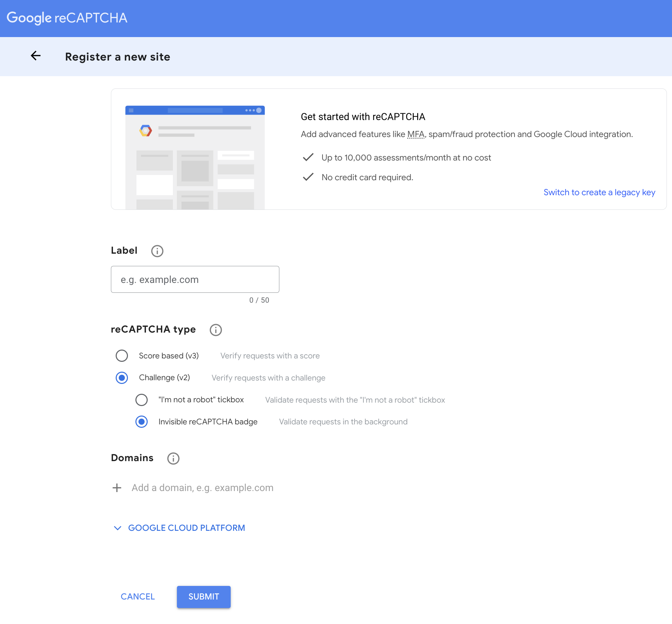
Task: Click the Google Cloud logo inside the illustration
Action: tap(146, 130)
